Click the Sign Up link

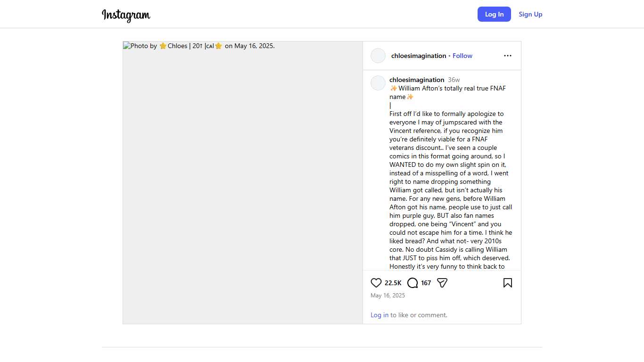(x=530, y=14)
